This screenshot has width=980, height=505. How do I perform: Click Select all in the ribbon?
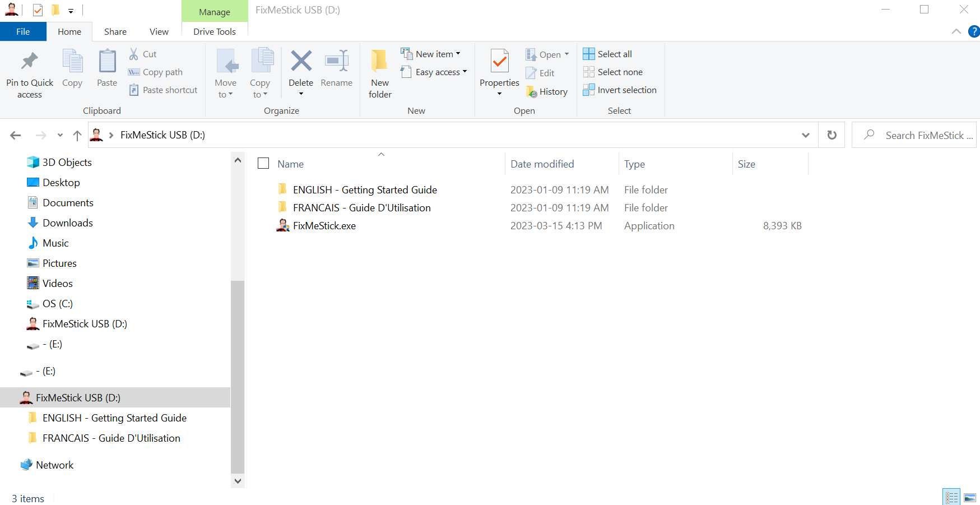tap(607, 54)
